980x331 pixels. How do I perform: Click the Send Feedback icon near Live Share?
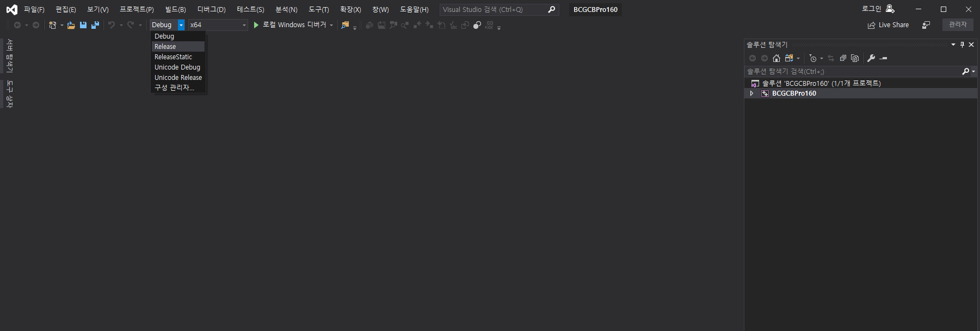coord(926,25)
